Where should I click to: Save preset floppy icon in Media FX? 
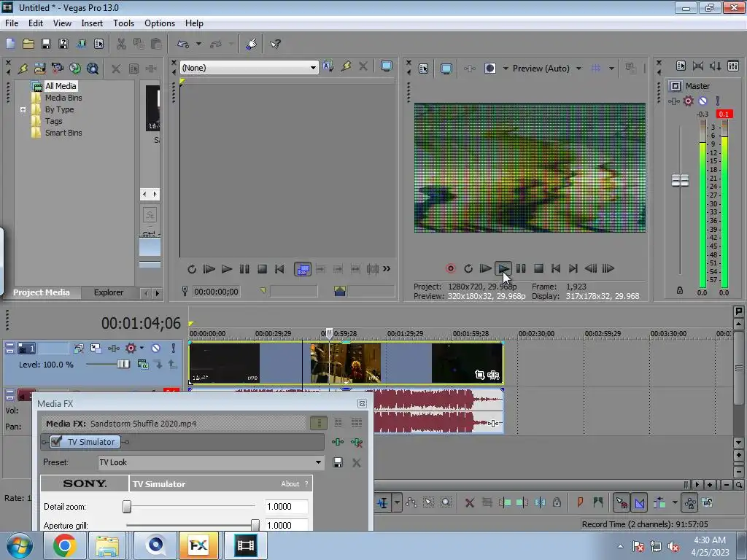pos(338,462)
